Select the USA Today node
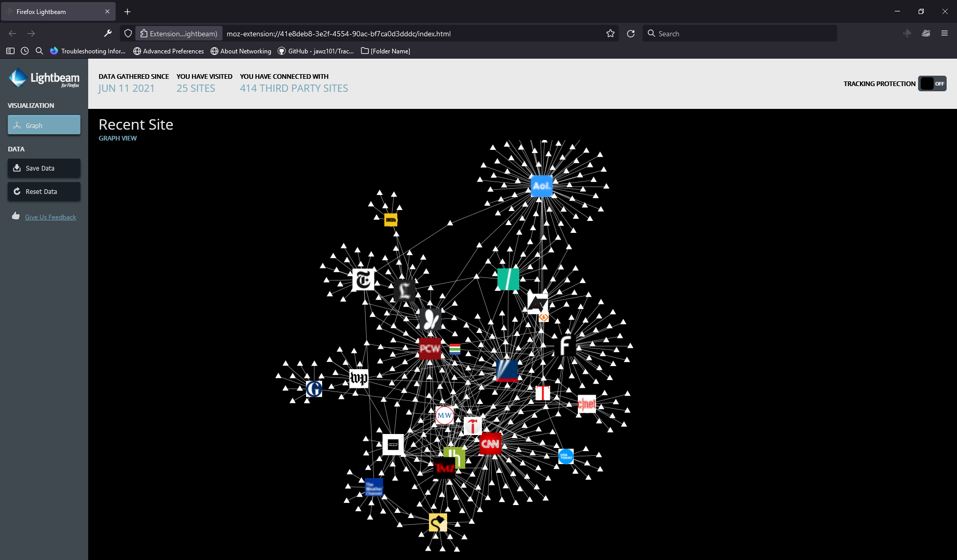The height and width of the screenshot is (560, 957). pos(566,456)
